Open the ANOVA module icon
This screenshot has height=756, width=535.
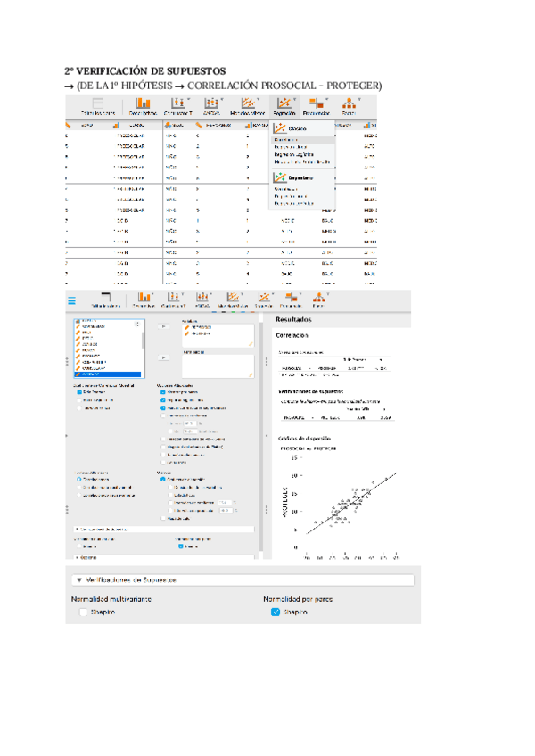[x=212, y=107]
